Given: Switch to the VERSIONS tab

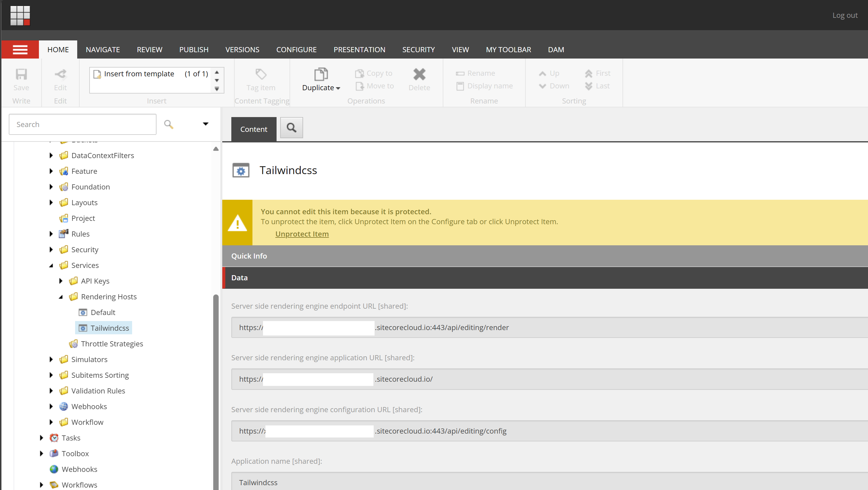Looking at the screenshot, I should click(x=242, y=49).
